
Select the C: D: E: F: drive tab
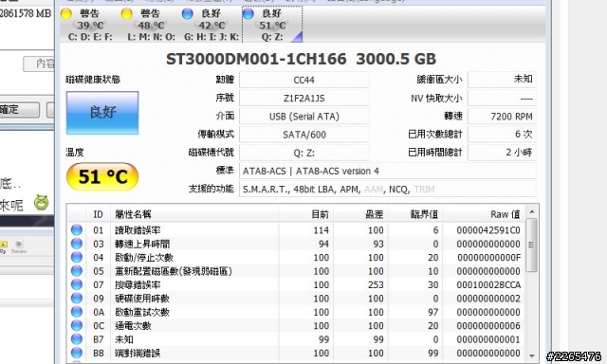tap(90, 25)
